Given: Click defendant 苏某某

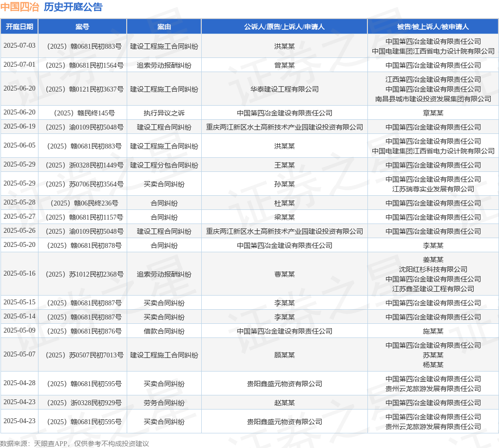Looking at the screenshot, I should (x=433, y=355).
